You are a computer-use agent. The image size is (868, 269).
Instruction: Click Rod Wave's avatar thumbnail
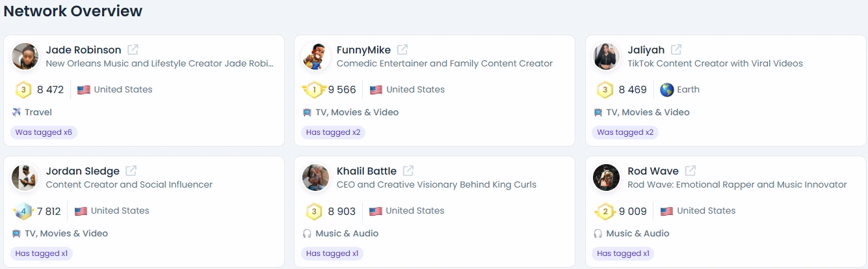(606, 178)
